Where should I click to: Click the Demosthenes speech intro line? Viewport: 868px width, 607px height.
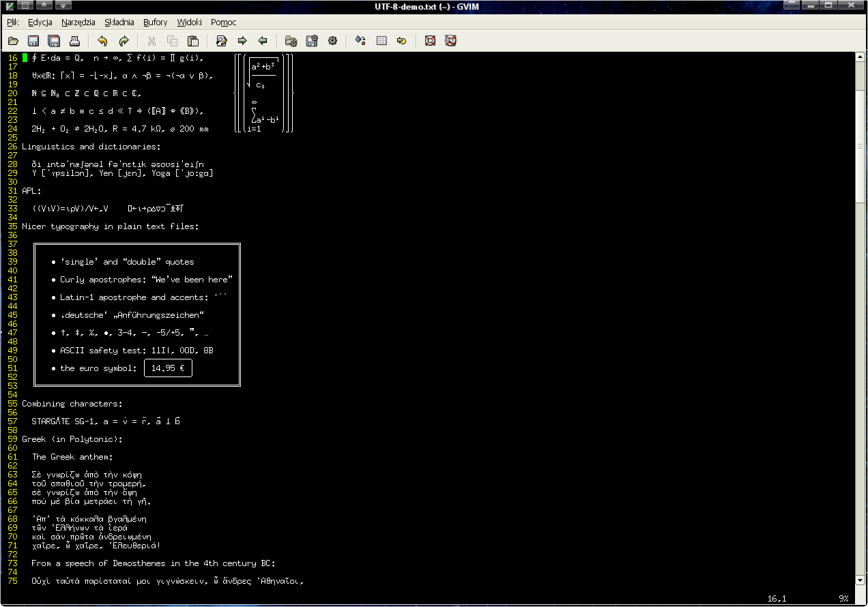pyautogui.click(x=154, y=563)
